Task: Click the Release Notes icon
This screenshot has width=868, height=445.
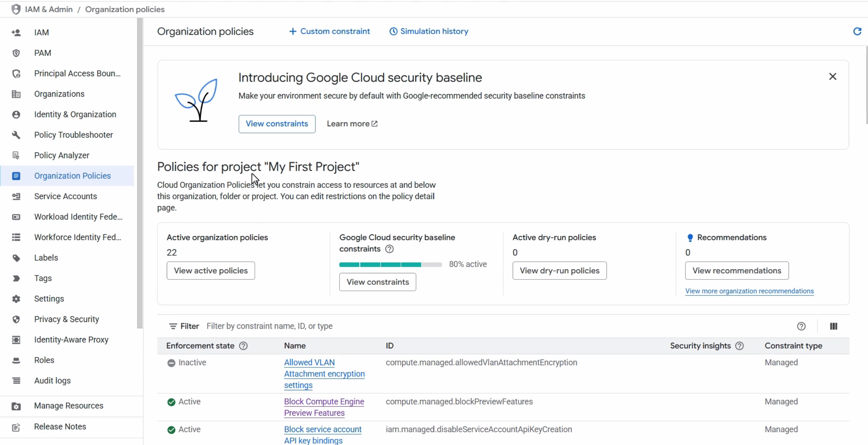Action: (x=16, y=427)
